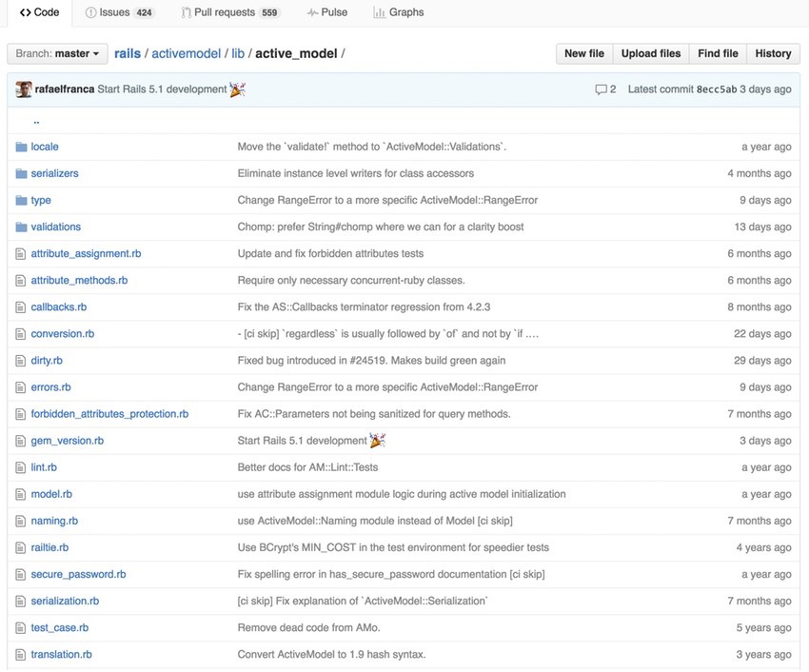Image resolution: width=809 pixels, height=672 pixels.
Task: Click file icon beside errors.rb
Action: coord(21,387)
